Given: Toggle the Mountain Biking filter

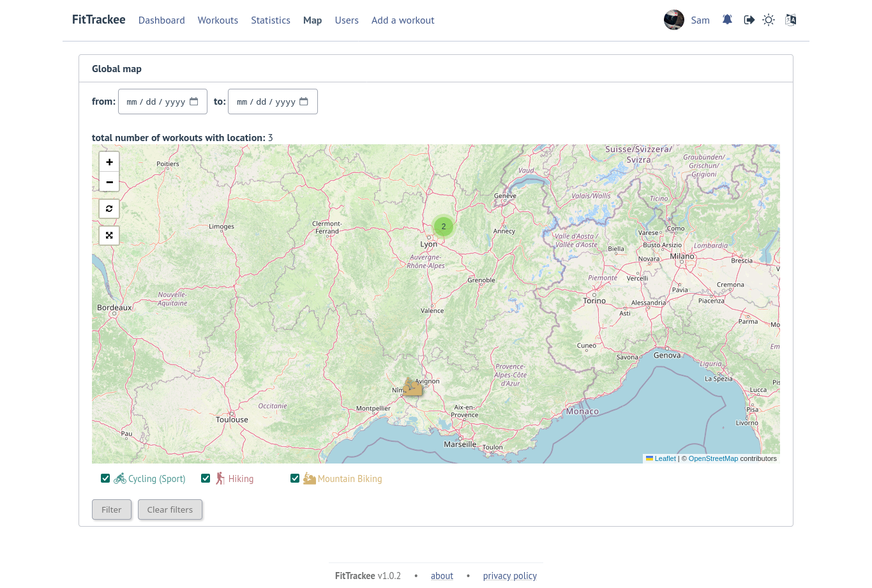Looking at the screenshot, I should click(295, 478).
